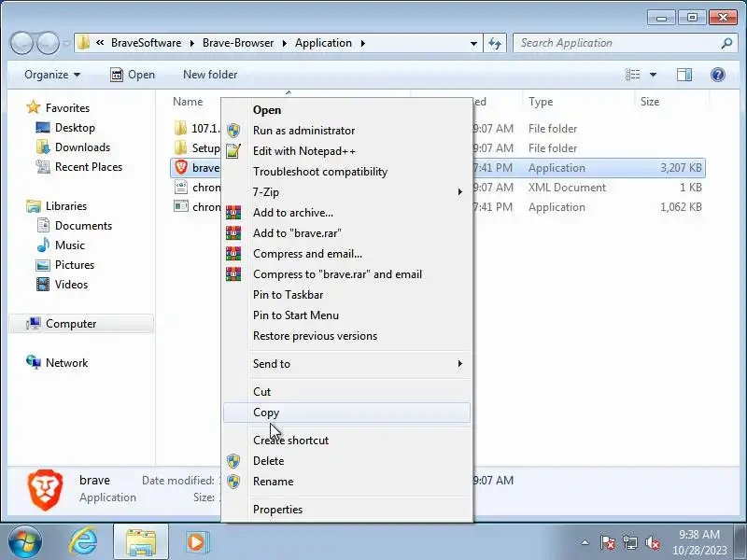747x560 pixels.
Task: Click the Run as administrator shield icon
Action: (233, 131)
